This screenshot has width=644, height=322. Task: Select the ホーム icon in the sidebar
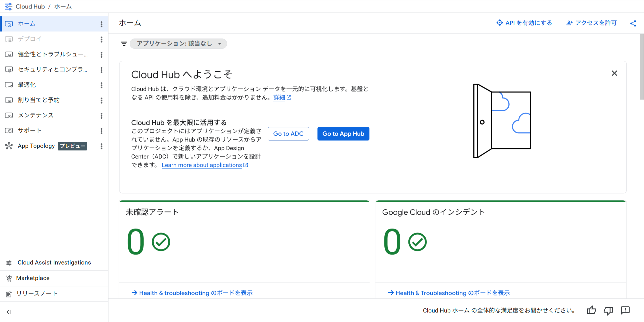point(9,24)
